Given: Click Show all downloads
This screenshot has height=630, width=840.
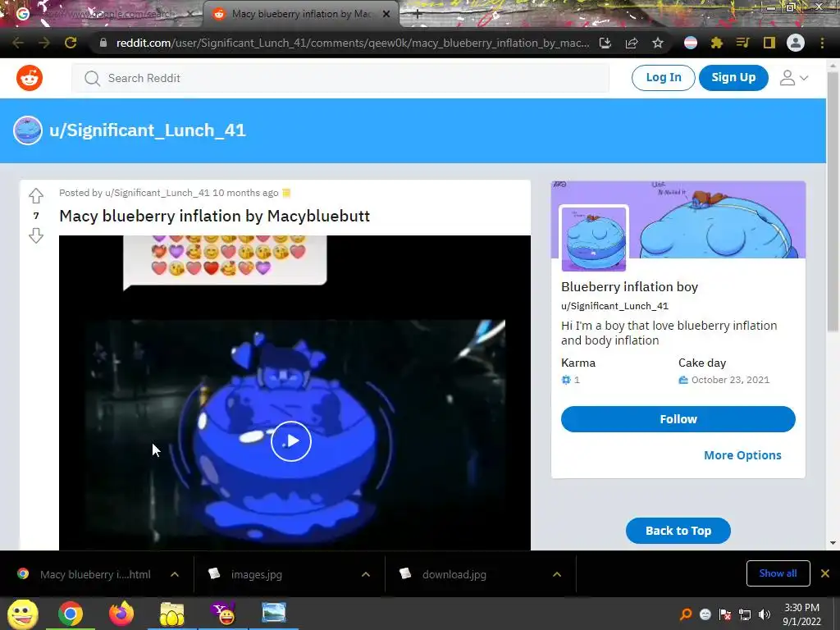Looking at the screenshot, I should (x=778, y=573).
